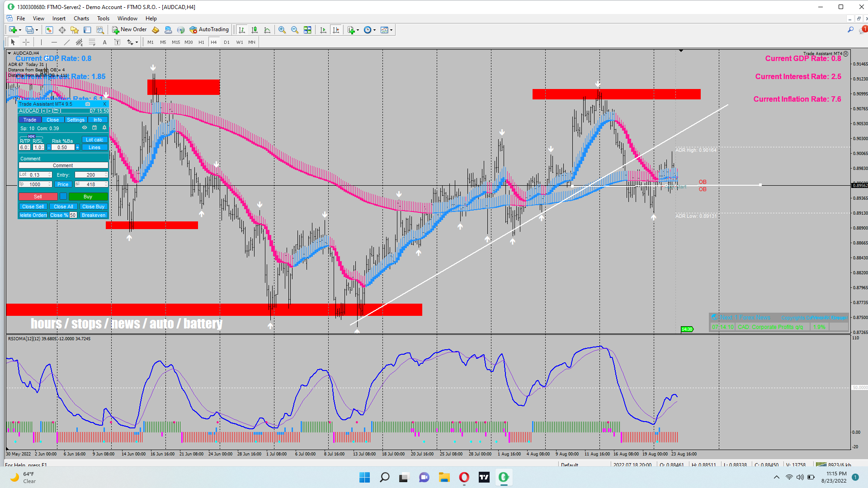Screen dimensions: 868x488
Task: Open the Tile Windows icon in toolbar
Action: (x=307, y=30)
